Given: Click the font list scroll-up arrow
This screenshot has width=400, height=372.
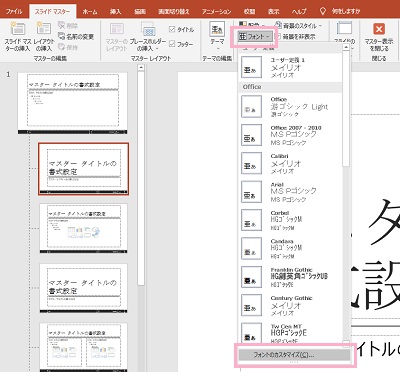Looking at the screenshot, I should click(x=346, y=47).
